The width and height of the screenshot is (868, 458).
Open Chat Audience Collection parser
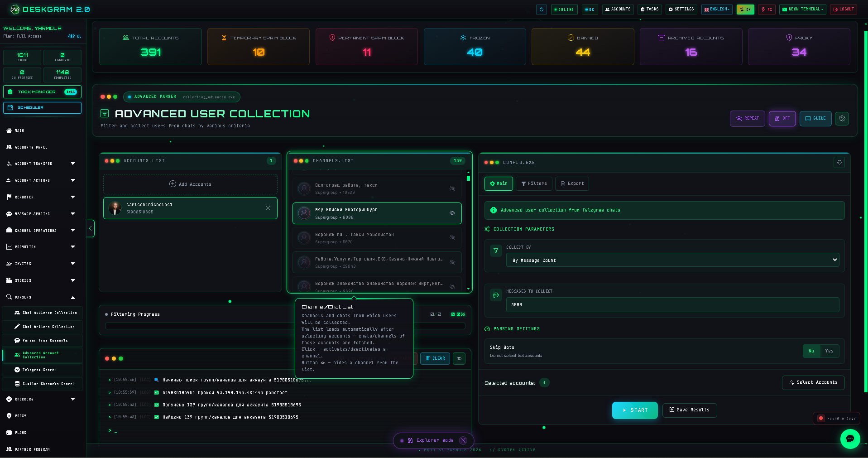[43, 313]
